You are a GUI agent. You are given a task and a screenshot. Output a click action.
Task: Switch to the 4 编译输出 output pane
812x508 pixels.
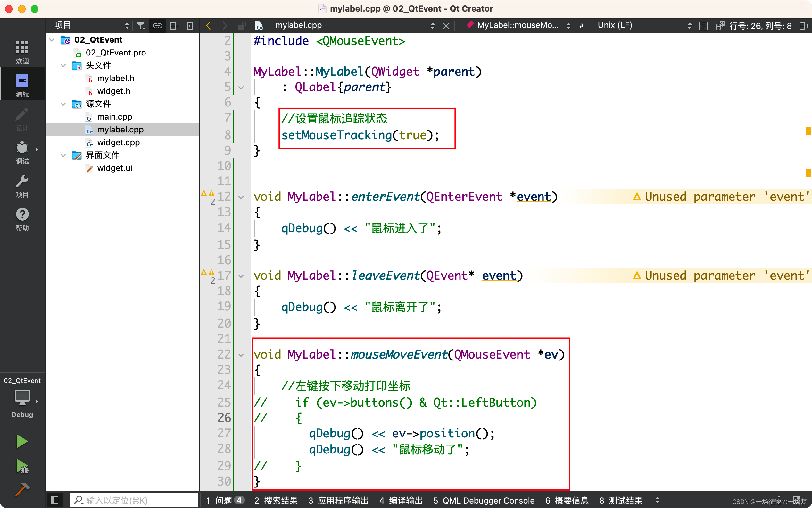402,500
